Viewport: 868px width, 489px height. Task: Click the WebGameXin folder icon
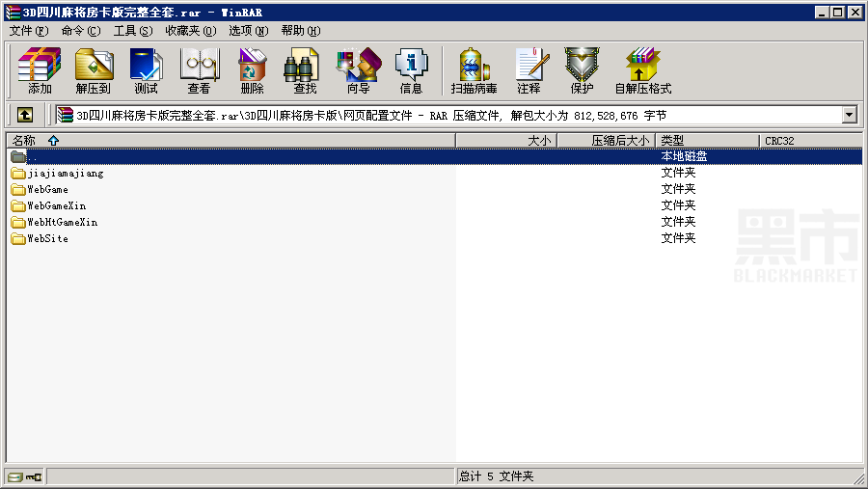tap(18, 206)
